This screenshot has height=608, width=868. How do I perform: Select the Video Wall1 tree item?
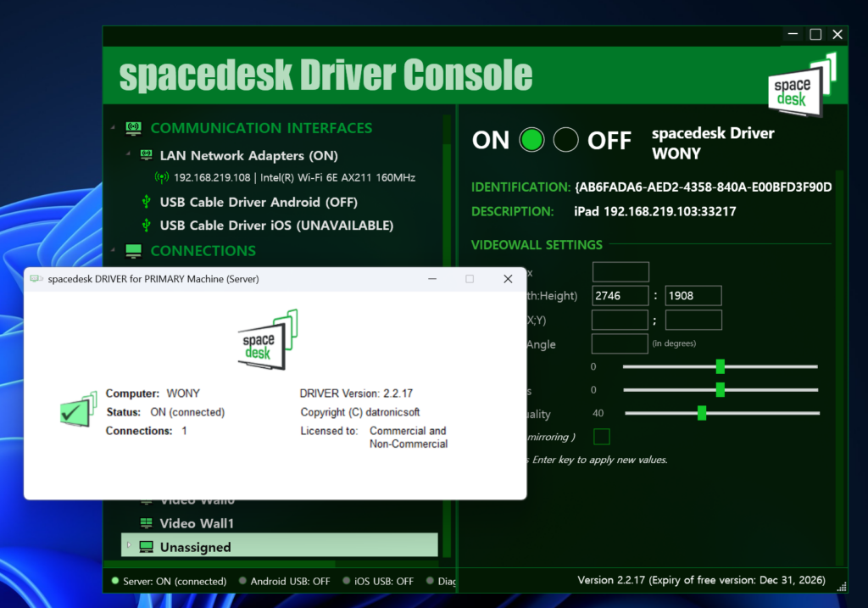[x=196, y=523]
